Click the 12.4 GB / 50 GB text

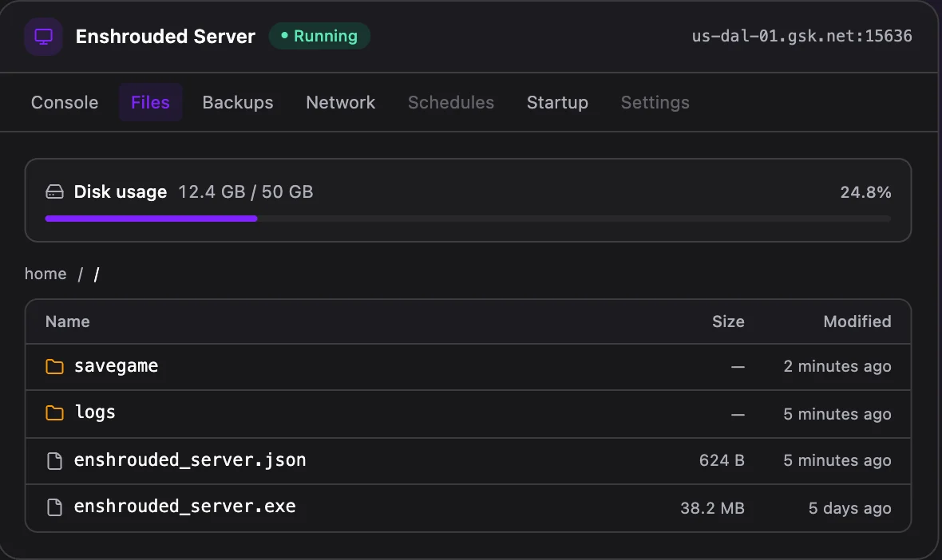pos(246,192)
